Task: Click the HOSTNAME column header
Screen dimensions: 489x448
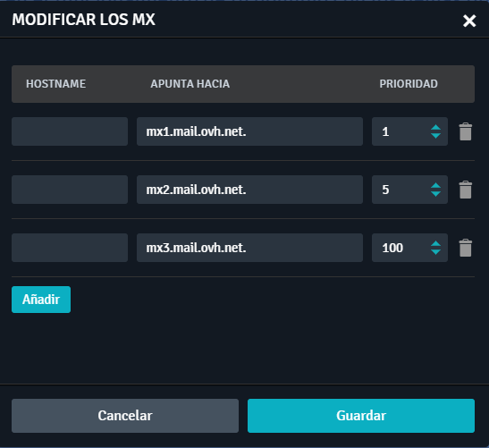Action: pyautogui.click(x=55, y=84)
